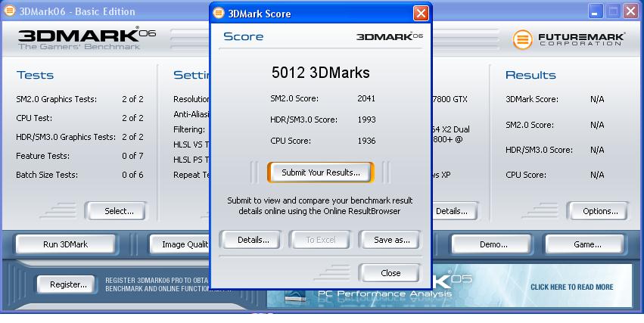Open Details in the 3DMark Score dialog
The image size is (644, 323).
(250, 240)
